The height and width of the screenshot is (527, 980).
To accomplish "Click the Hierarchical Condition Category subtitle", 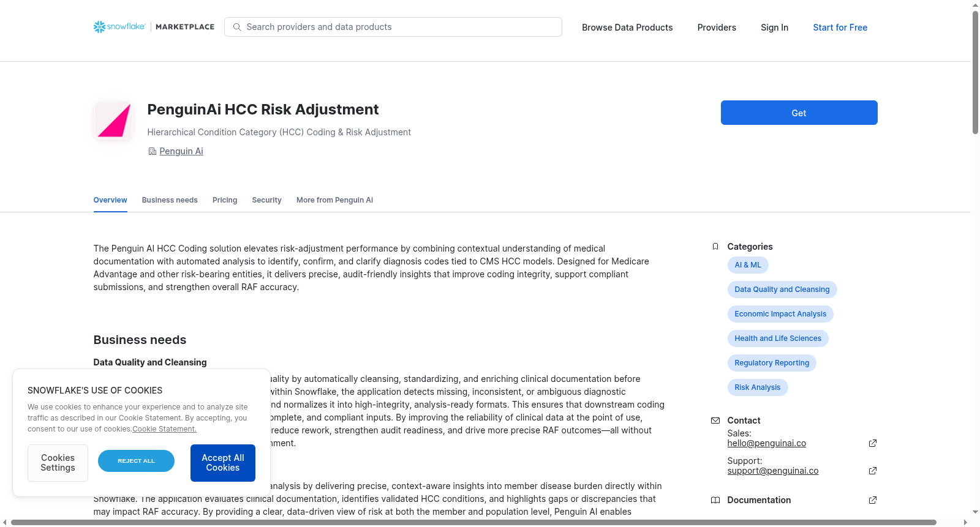I will 279,132.
